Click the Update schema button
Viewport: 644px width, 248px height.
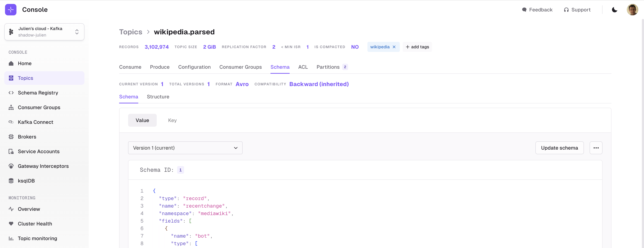pos(559,148)
